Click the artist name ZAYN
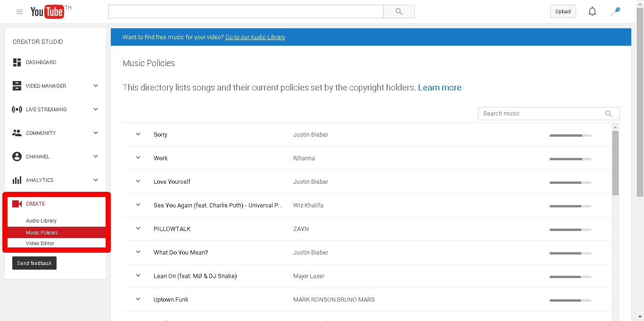The width and height of the screenshot is (644, 321). 301,229
